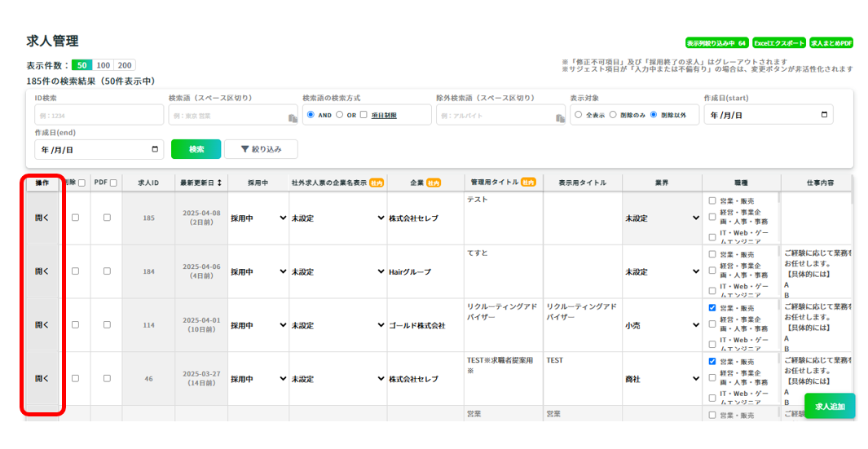Uncheck 営業・販売 in job 46 row
868x449 pixels.
click(x=712, y=362)
